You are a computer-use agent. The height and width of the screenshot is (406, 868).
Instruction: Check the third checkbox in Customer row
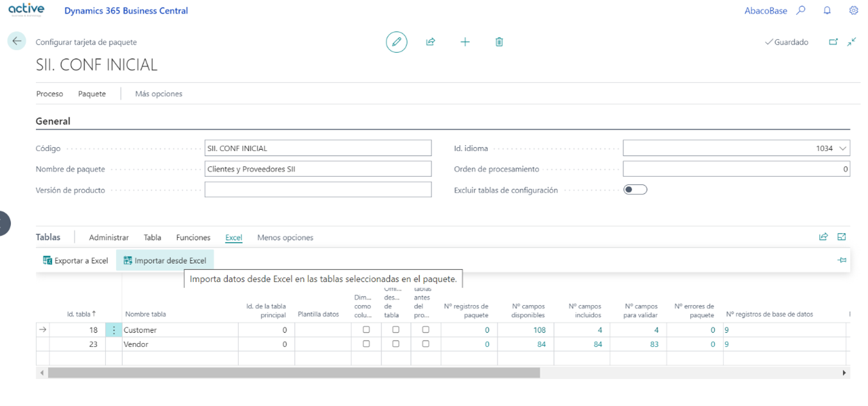pos(426,330)
